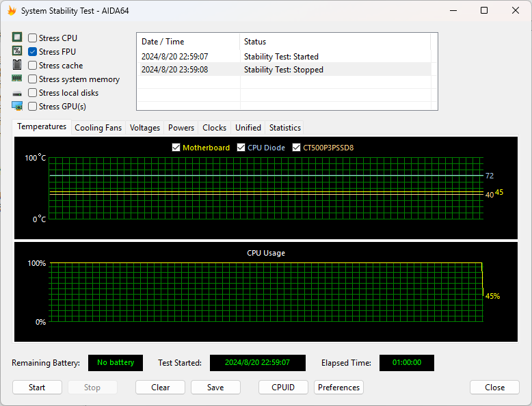
Task: Enable the Stress cache checkbox
Action: 33,65
